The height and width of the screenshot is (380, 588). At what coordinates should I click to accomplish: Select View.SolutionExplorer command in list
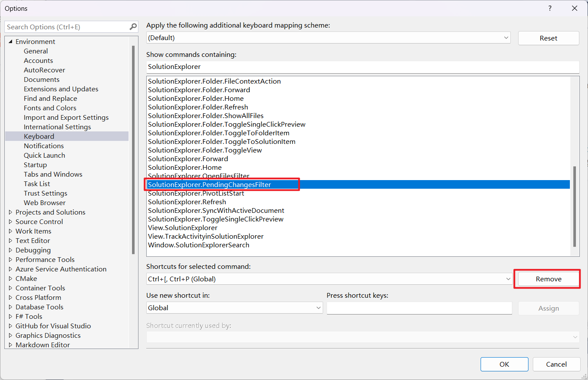click(182, 228)
